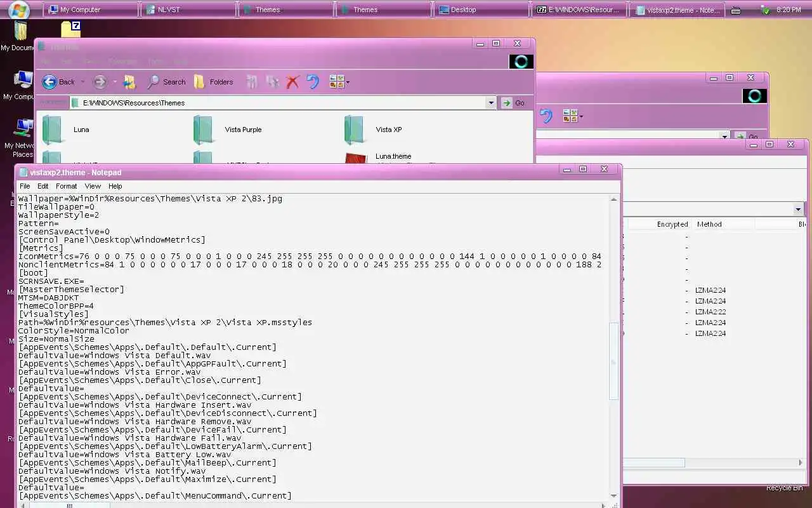
Task: Click the Copy To toolbar icon
Action: point(273,82)
